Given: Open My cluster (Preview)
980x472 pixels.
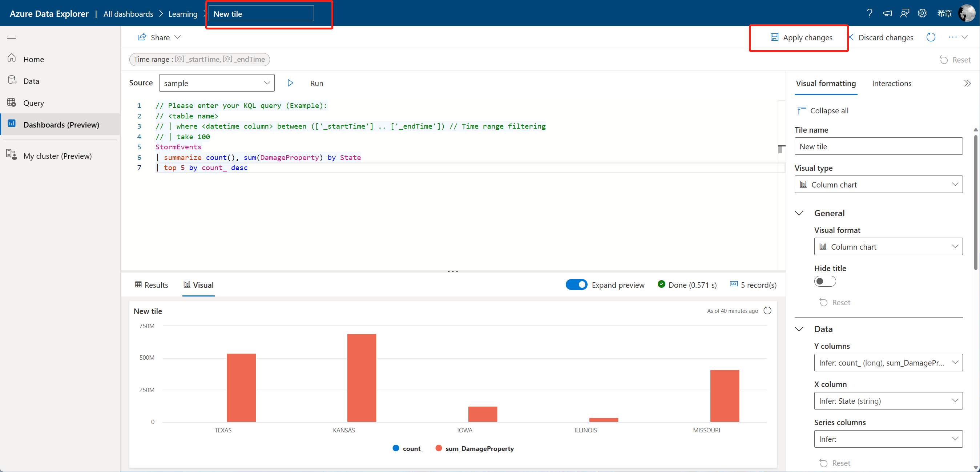Looking at the screenshot, I should click(60, 156).
